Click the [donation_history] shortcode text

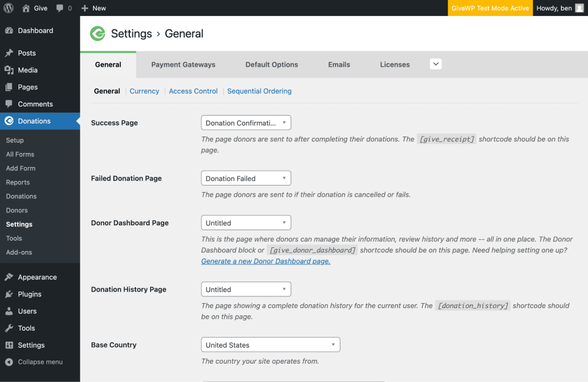click(473, 305)
